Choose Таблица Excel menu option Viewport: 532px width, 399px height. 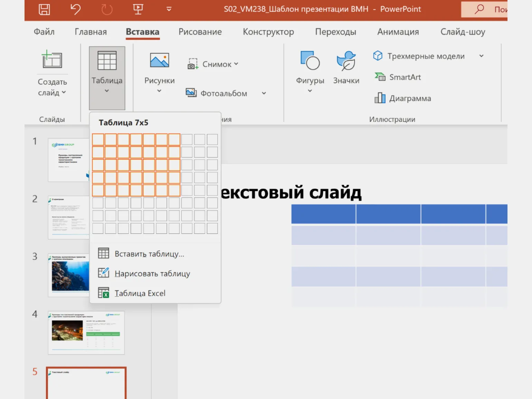point(155,293)
